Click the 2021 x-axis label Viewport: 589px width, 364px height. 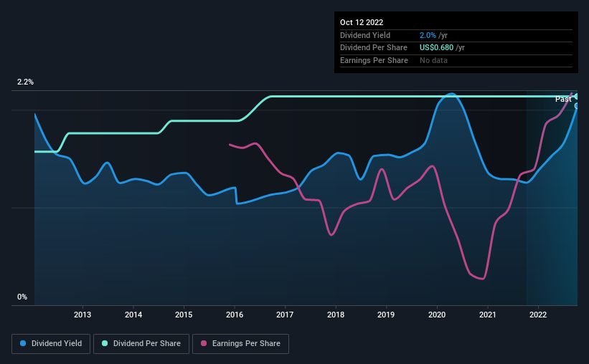488,315
